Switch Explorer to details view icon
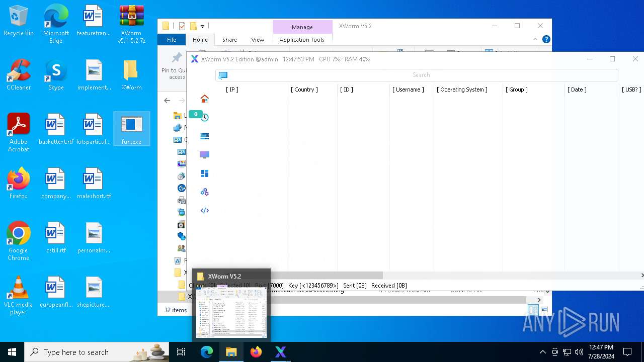644x362 pixels. pos(533,310)
